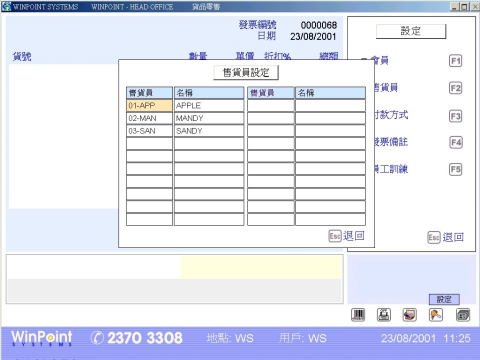Click the 售貨員設定 title button
The height and width of the screenshot is (360, 480).
tap(246, 73)
